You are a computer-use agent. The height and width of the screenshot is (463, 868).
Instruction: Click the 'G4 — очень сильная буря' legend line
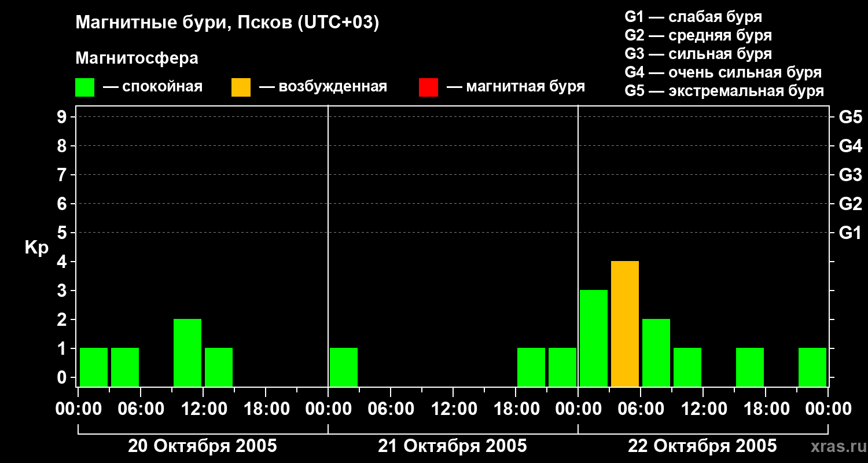point(723,72)
